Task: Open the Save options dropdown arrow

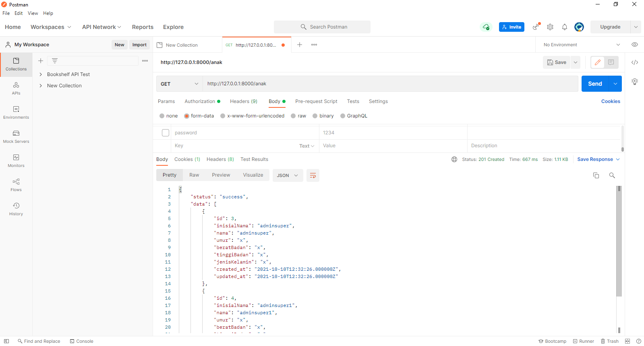Action: (576, 62)
